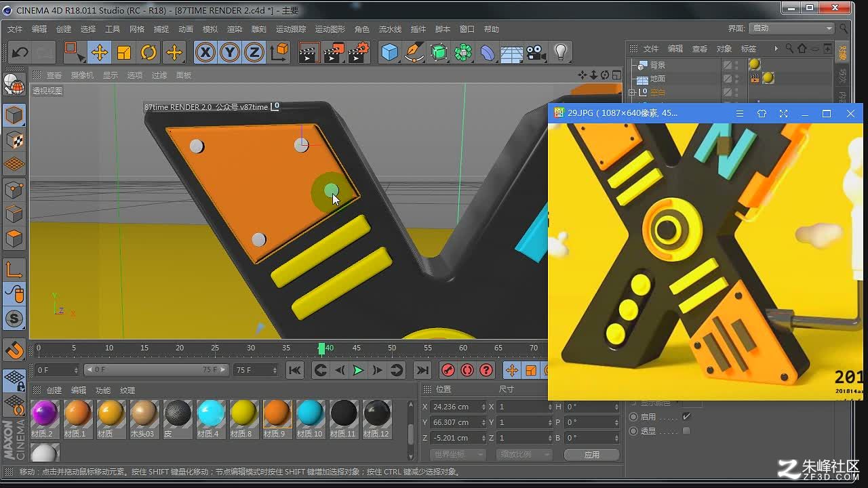Activate the Scale tool in the top toolbar

pos(124,52)
